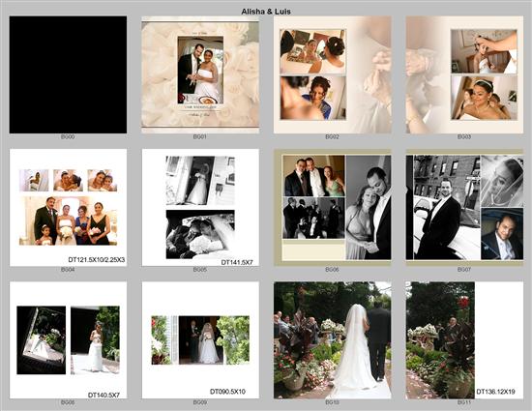Viewport: 532px width, 411px height.
Task: Open the BG10 aisle walk page
Action: point(333,339)
